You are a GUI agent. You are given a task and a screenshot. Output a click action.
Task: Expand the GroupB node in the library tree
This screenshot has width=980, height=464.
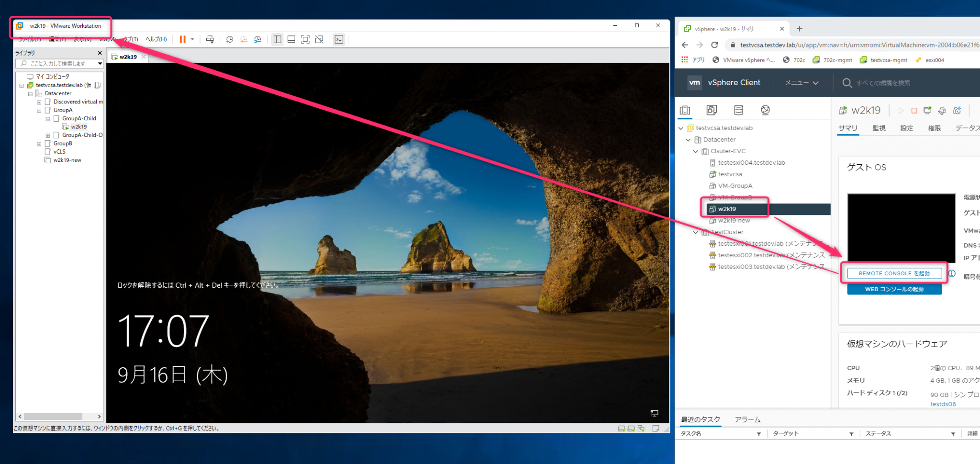click(39, 143)
